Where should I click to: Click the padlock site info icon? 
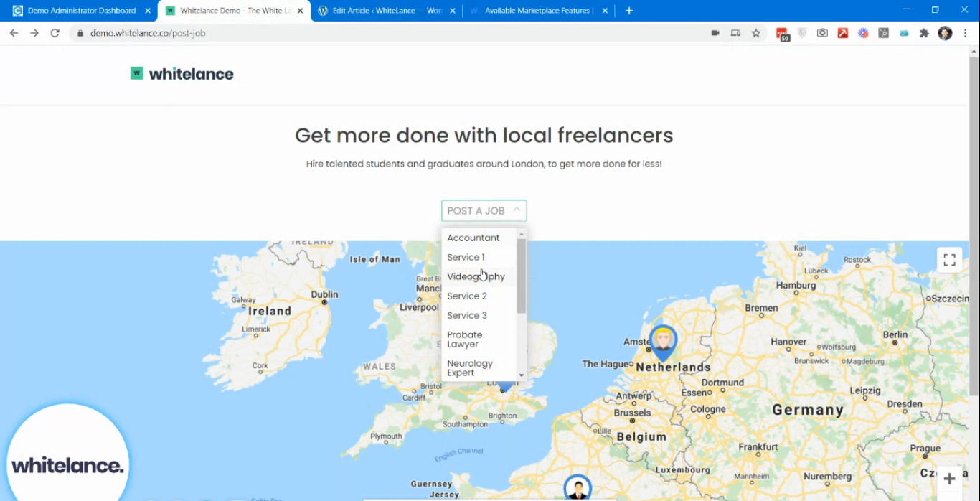coord(80,33)
